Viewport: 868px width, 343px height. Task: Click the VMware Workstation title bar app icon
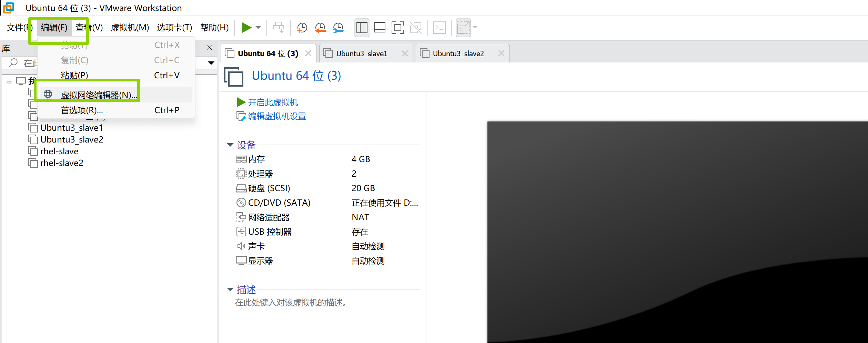(9, 8)
